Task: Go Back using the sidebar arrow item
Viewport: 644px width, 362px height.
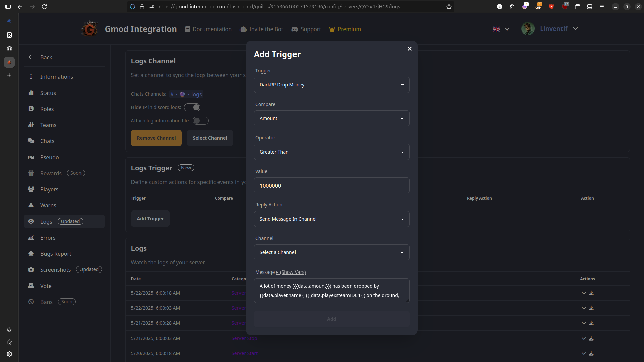Action: point(64,57)
